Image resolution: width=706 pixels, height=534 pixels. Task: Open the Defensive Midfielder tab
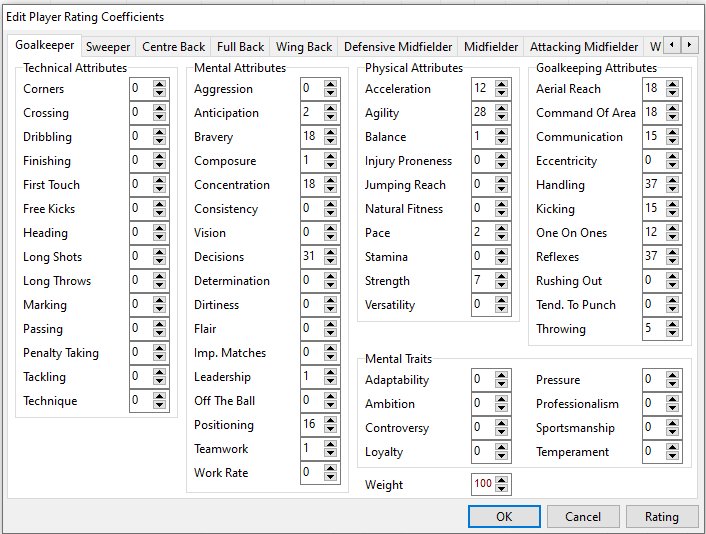pos(398,47)
